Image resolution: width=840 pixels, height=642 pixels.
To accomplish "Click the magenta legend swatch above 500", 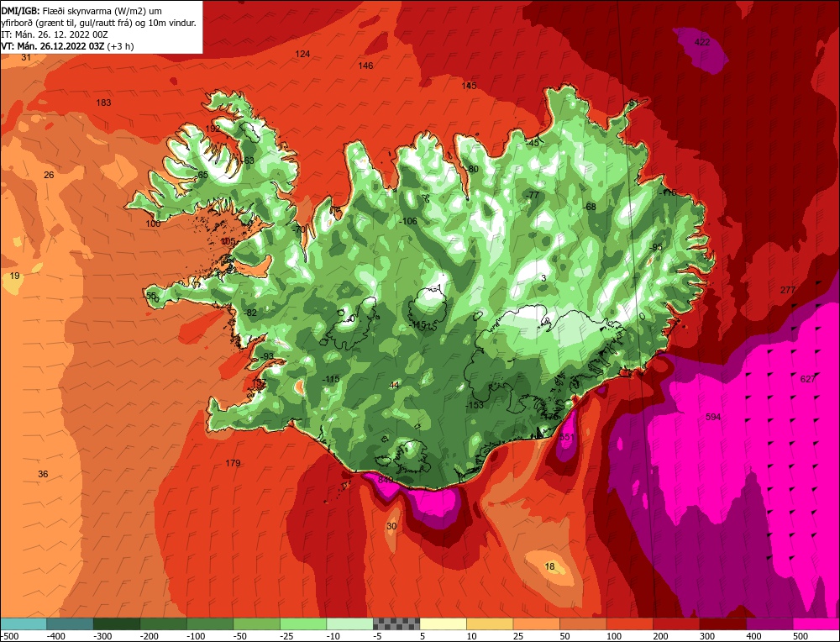I will tap(816, 624).
